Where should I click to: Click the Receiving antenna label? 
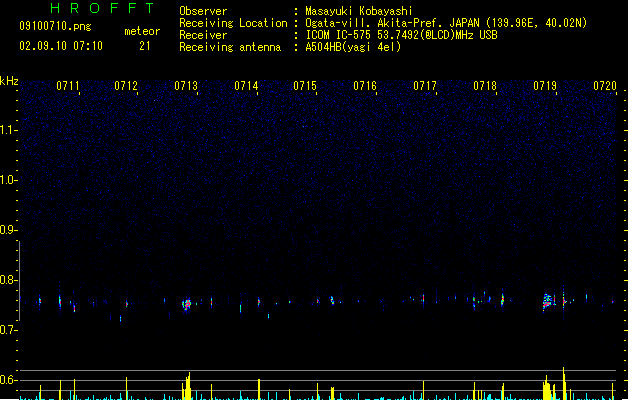[x=230, y=47]
